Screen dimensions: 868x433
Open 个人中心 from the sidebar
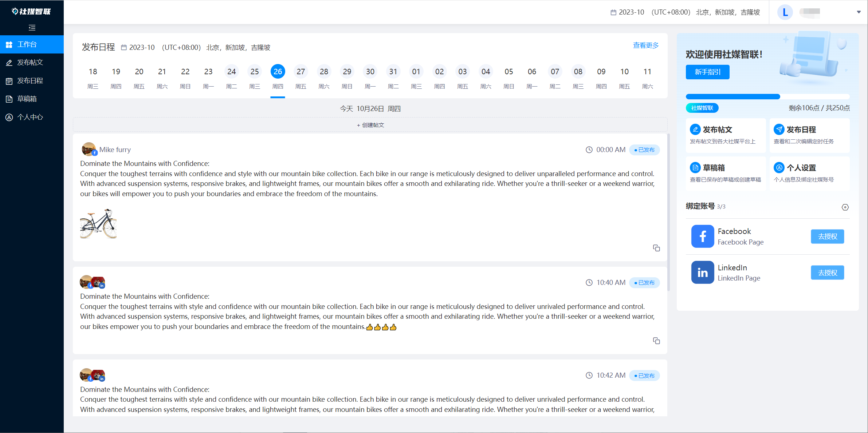click(30, 117)
